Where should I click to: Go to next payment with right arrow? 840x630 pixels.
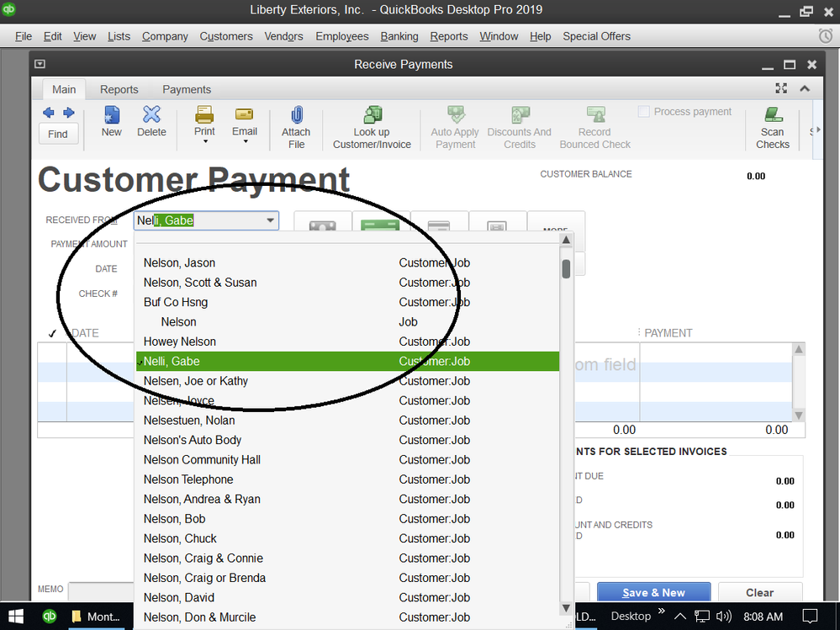tap(69, 113)
